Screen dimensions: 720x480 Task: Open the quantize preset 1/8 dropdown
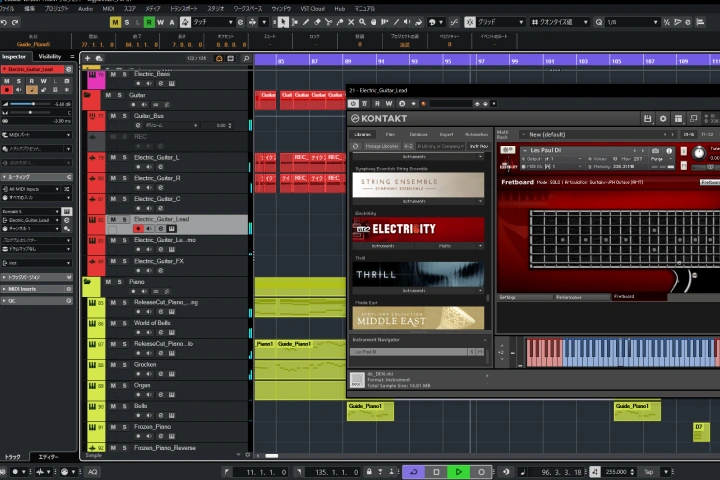632,22
